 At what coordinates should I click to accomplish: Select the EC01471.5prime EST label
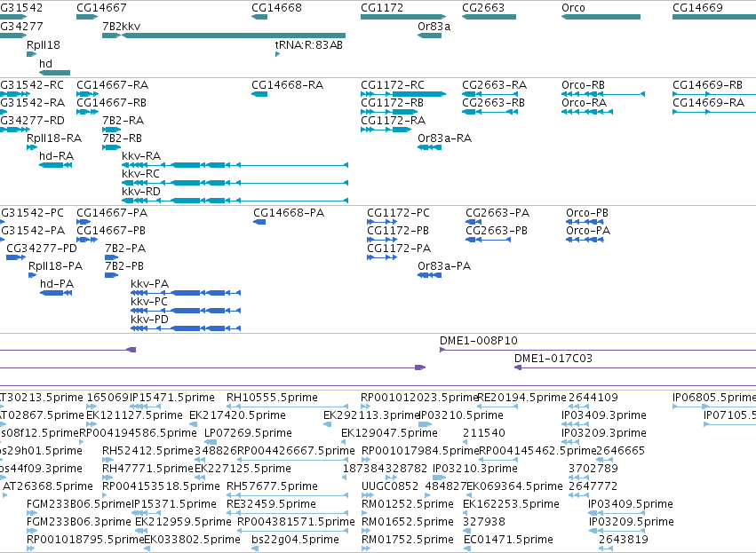[x=508, y=540]
